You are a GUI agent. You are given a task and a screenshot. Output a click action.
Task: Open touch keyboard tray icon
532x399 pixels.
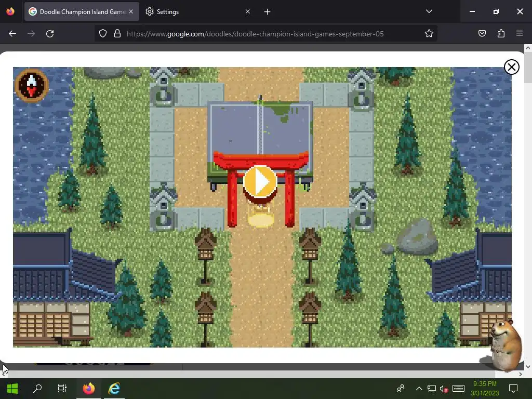(x=458, y=389)
